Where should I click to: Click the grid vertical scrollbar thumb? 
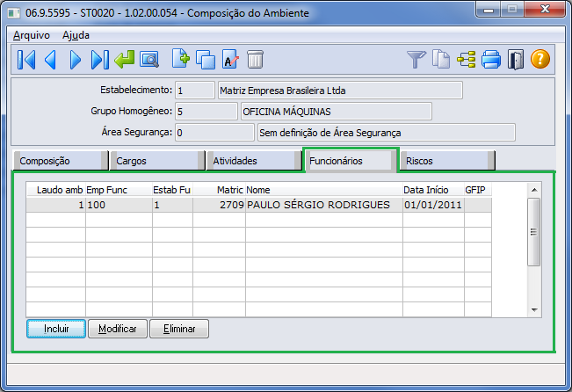click(x=534, y=232)
